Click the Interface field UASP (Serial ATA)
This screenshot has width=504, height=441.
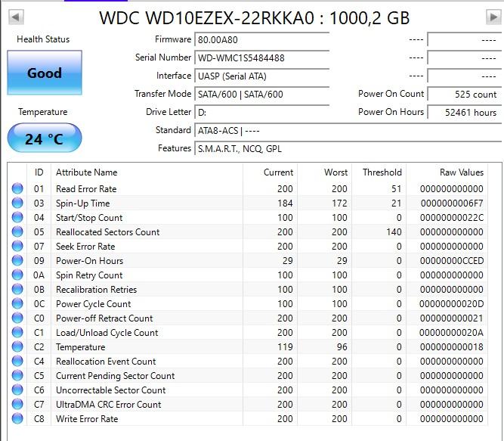[262, 76]
